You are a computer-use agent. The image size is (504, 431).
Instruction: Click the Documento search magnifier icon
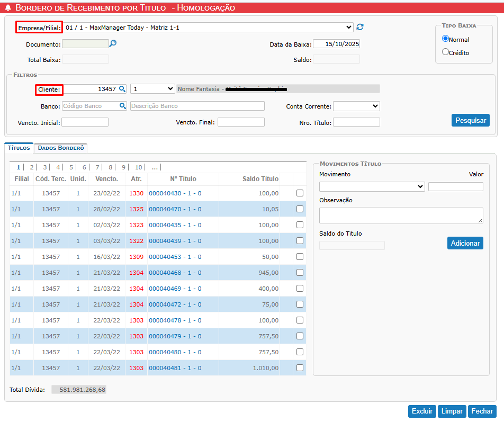tap(113, 44)
